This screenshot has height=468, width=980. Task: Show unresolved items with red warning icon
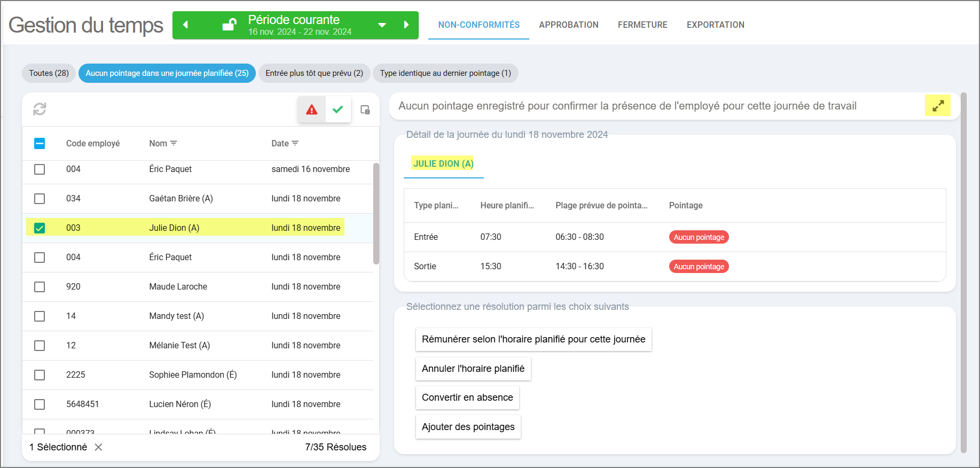point(311,110)
